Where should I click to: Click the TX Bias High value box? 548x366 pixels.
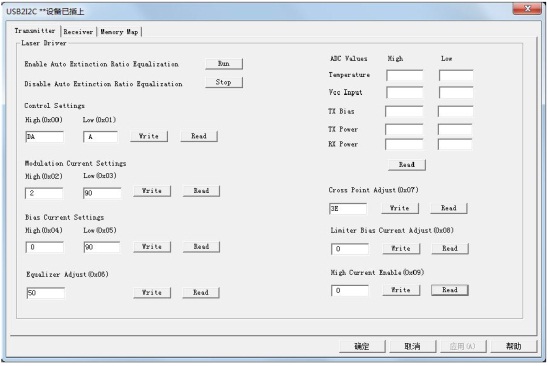click(404, 111)
